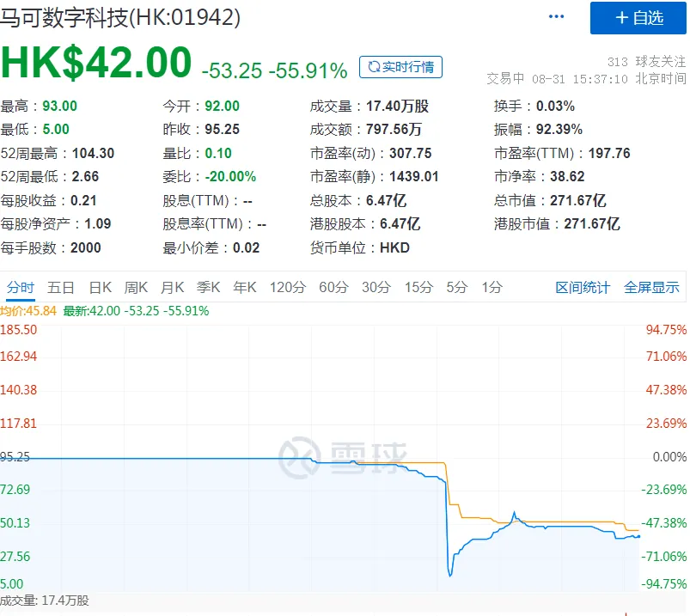
Task: Open 区间统计 range statistics
Action: [x=583, y=288]
